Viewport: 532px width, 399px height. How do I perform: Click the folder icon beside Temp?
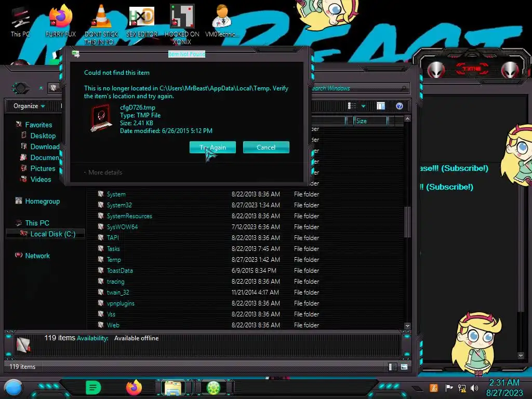[101, 260]
